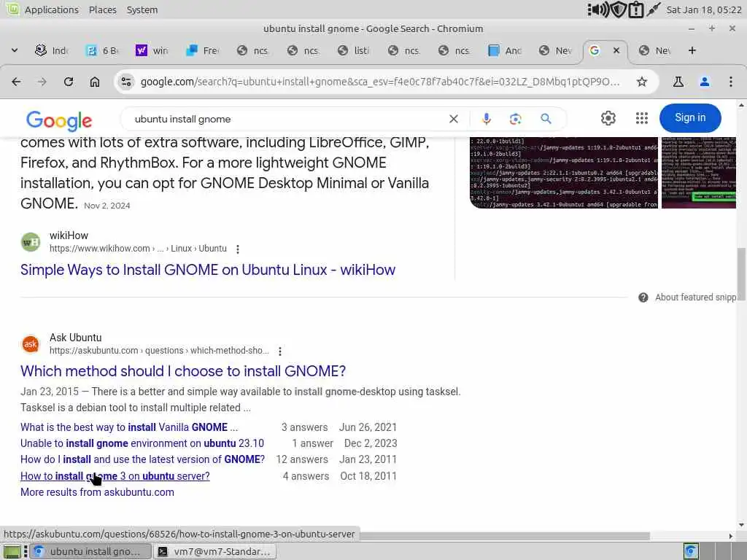Click the Sign in button

[690, 117]
